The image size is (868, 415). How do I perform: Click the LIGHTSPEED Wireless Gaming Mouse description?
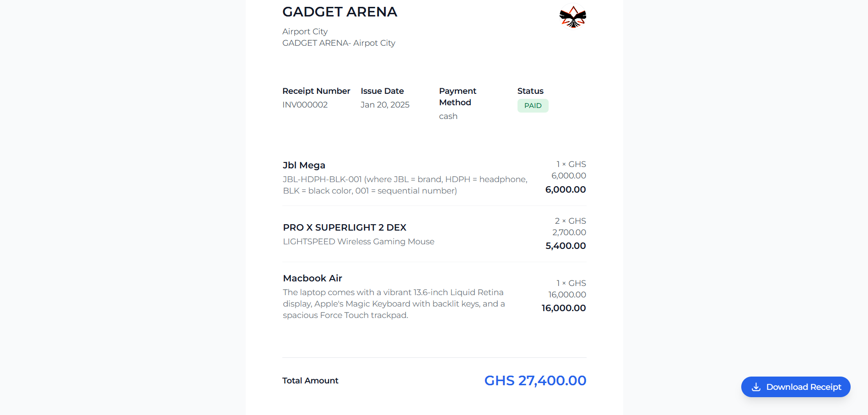click(358, 242)
